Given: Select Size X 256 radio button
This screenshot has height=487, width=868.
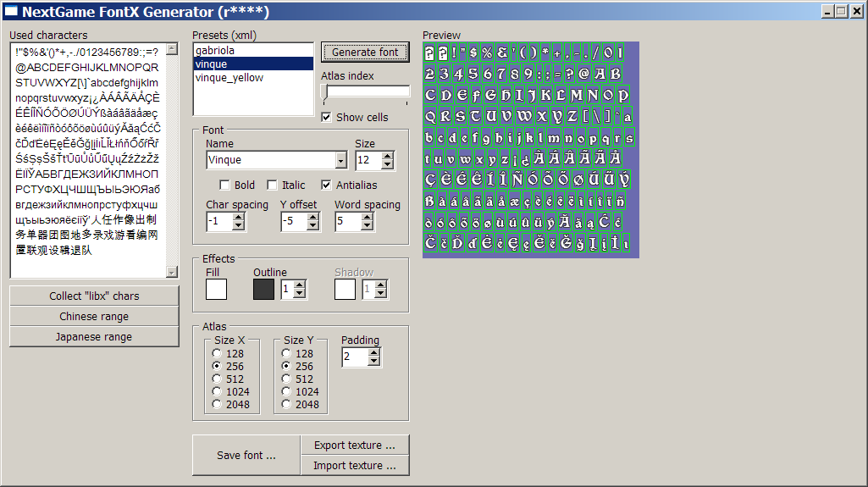Looking at the screenshot, I should coord(217,366).
